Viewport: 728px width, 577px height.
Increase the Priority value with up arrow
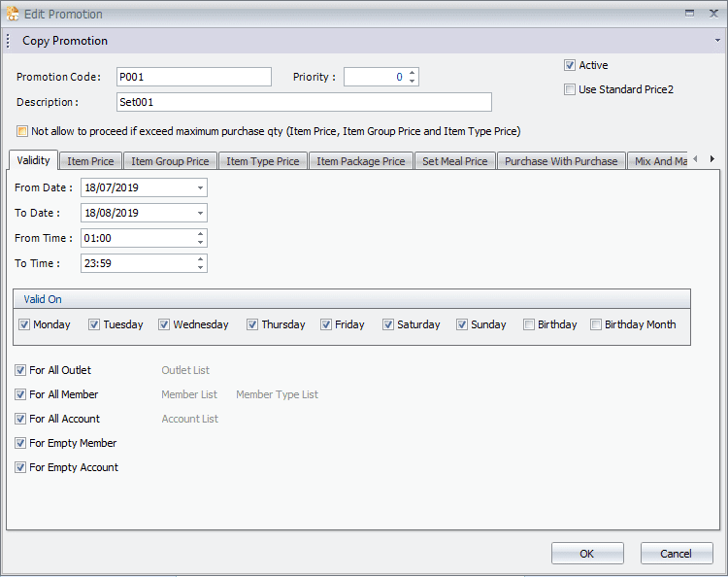[413, 73]
